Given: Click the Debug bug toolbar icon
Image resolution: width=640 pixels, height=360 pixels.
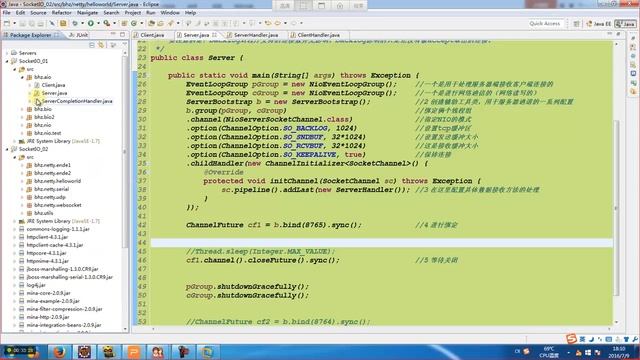Looking at the screenshot, I should click(75, 24).
